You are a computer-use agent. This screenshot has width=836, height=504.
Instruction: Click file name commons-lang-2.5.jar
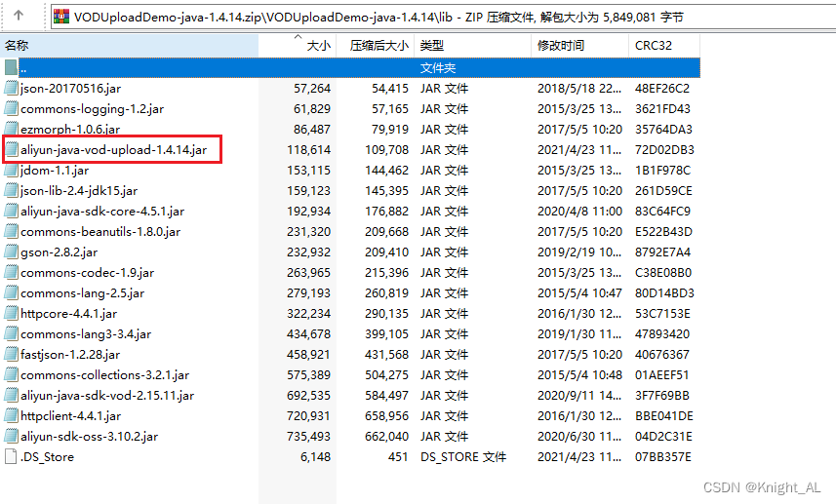pyautogui.click(x=82, y=293)
